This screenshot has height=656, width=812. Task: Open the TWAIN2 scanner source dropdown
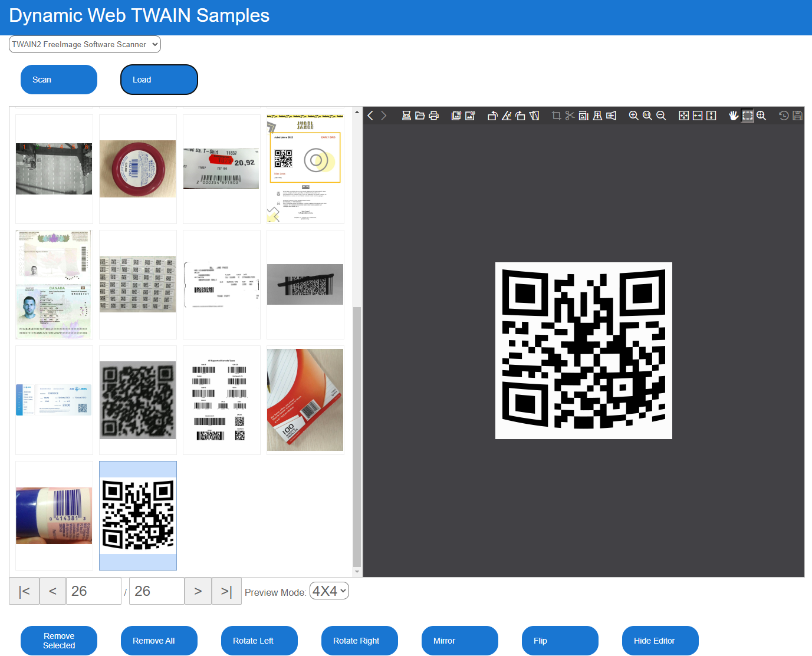[85, 44]
